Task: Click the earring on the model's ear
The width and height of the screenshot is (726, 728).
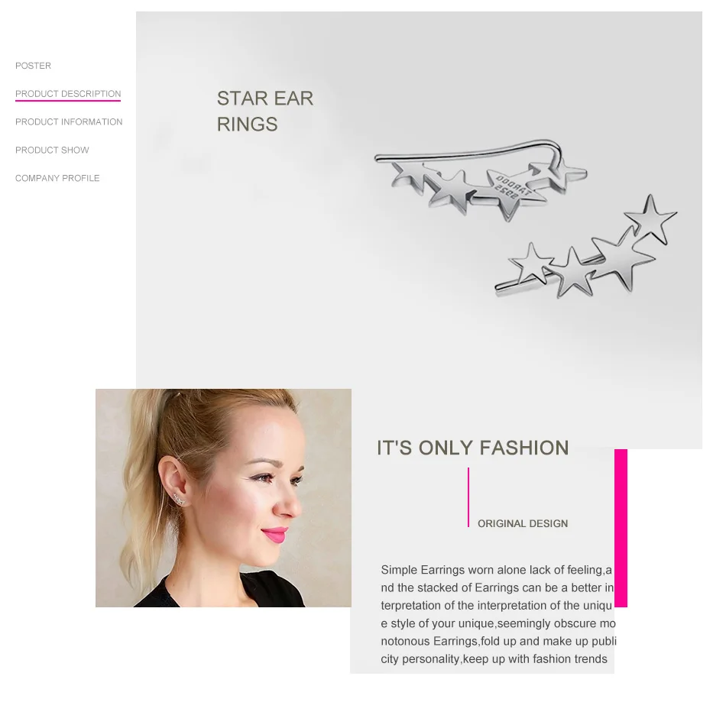Action: click(179, 500)
